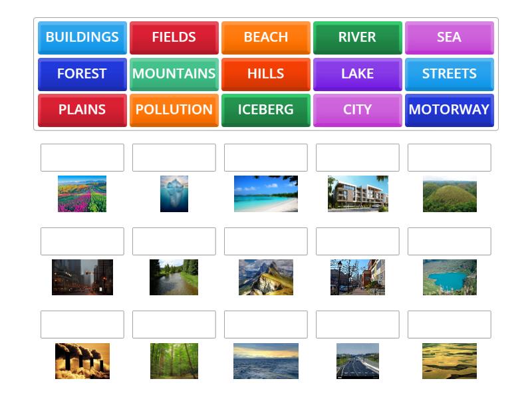532x399 pixels.
Task: Click the iceberg photo thumbnail
Action: pyautogui.click(x=174, y=194)
